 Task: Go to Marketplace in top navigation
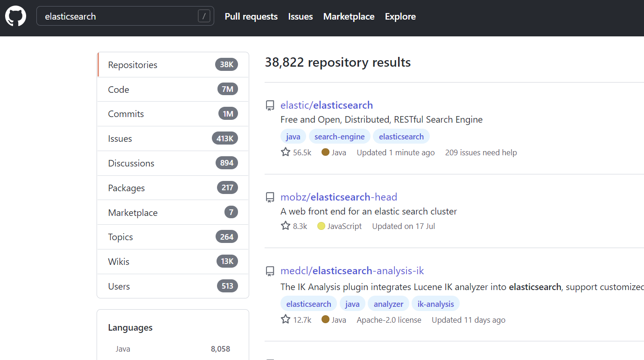(x=349, y=16)
